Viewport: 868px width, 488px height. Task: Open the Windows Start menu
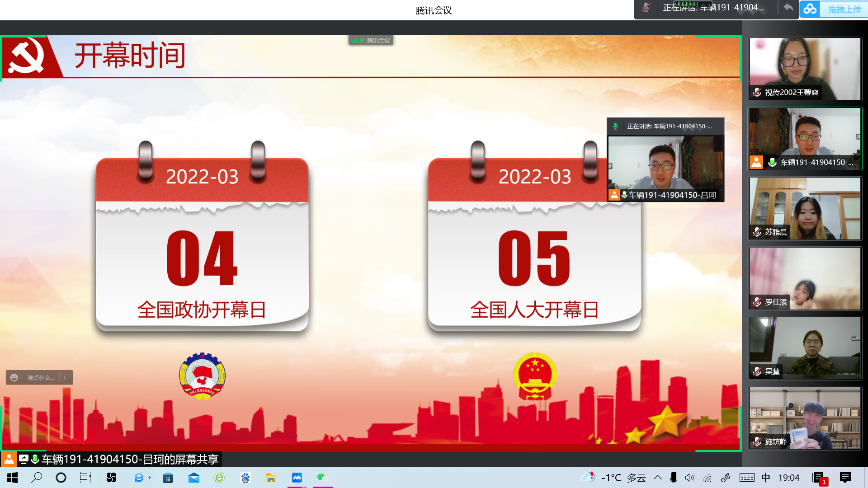pos(12,478)
